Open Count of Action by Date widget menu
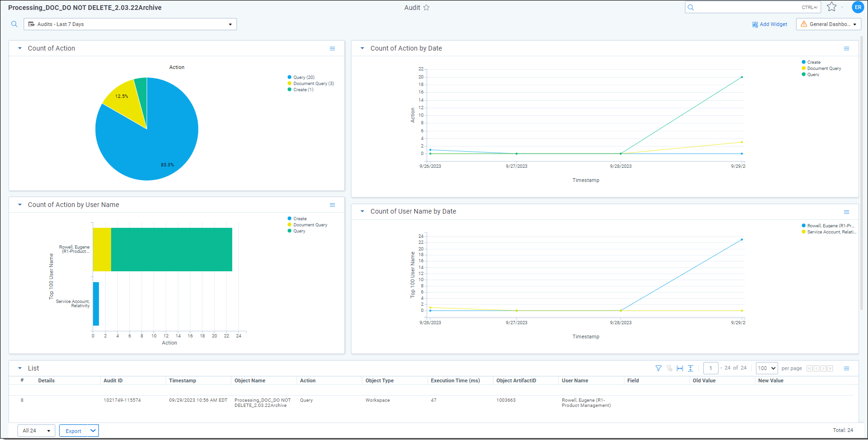This screenshot has height=440, width=868. (846, 49)
